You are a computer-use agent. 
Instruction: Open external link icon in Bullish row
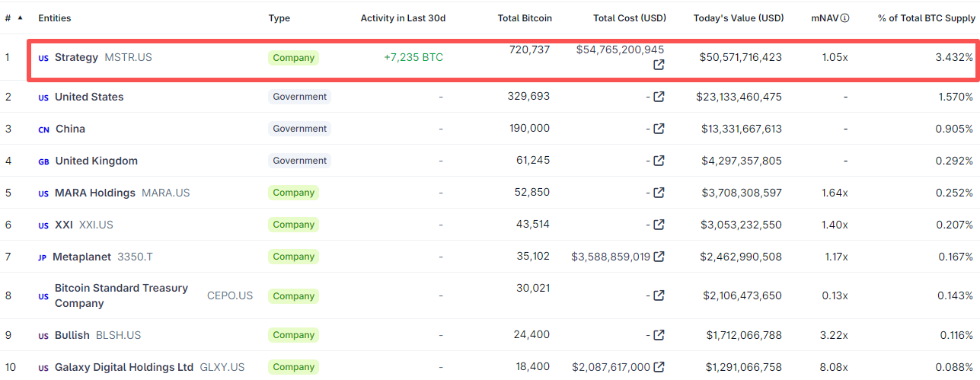[659, 335]
